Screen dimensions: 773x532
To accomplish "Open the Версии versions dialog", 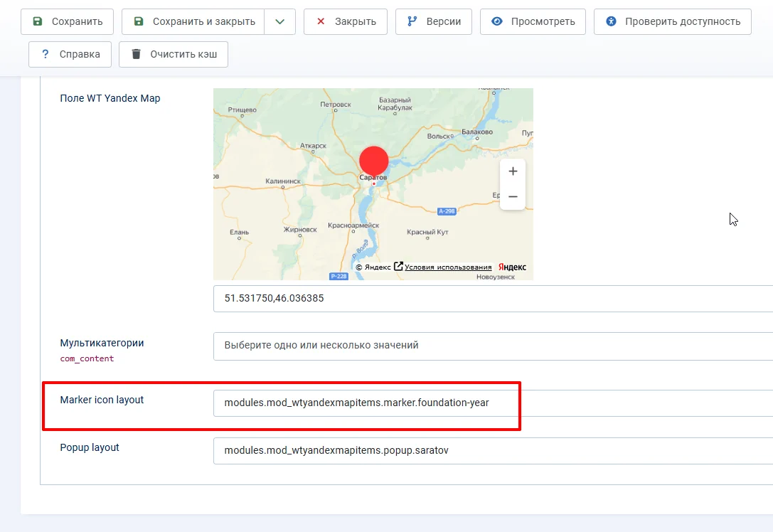I will [x=433, y=22].
